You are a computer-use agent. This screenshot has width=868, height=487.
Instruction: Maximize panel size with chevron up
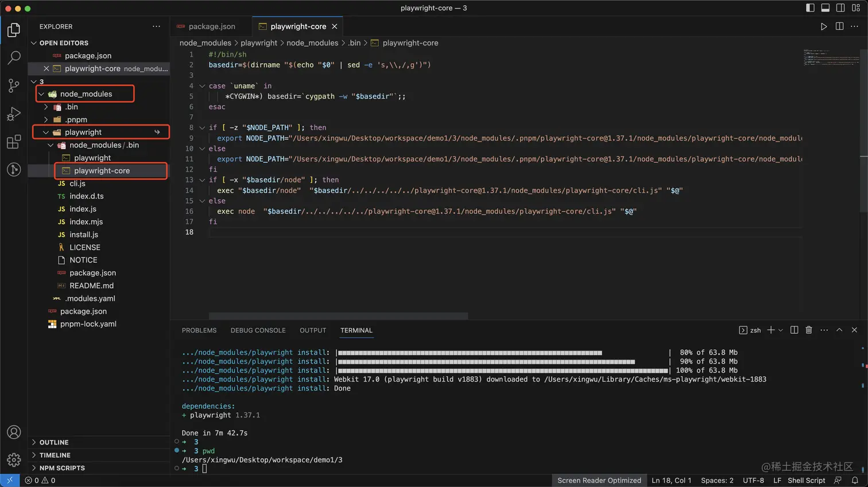tap(839, 330)
